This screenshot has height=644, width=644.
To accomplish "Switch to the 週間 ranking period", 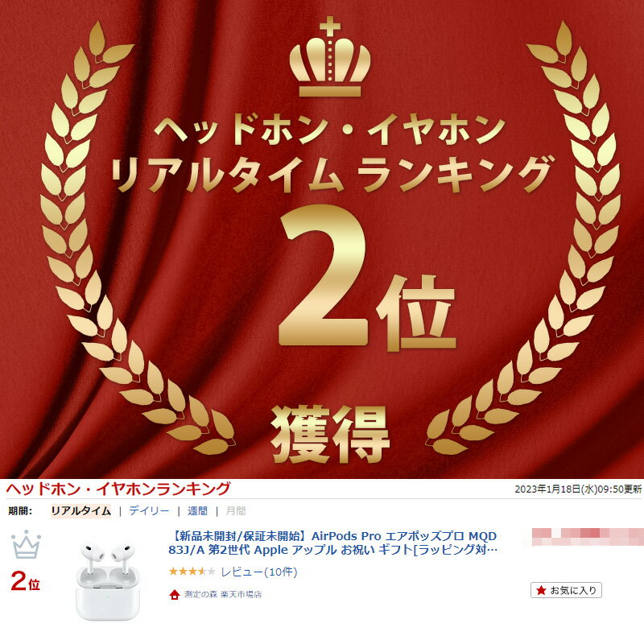I will tap(197, 511).
